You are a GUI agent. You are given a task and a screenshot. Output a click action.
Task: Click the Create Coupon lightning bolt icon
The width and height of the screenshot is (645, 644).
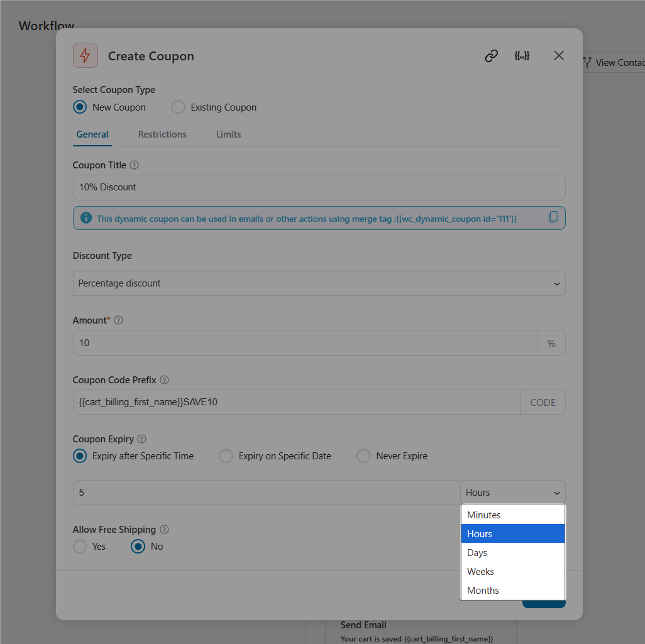(85, 55)
